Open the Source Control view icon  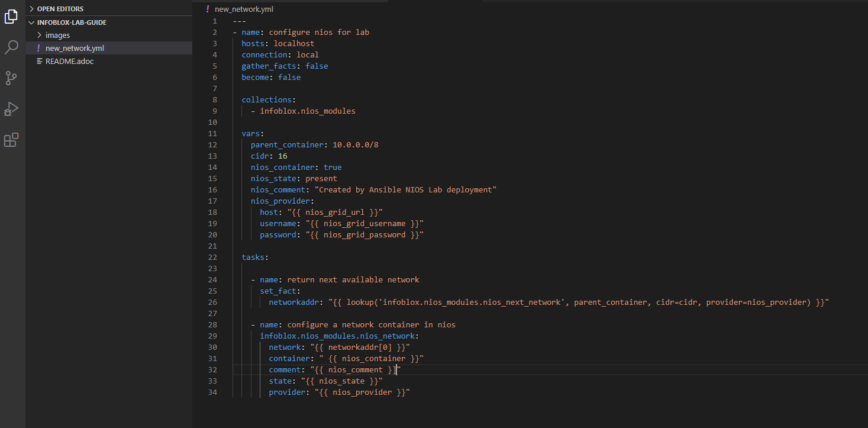tap(11, 78)
